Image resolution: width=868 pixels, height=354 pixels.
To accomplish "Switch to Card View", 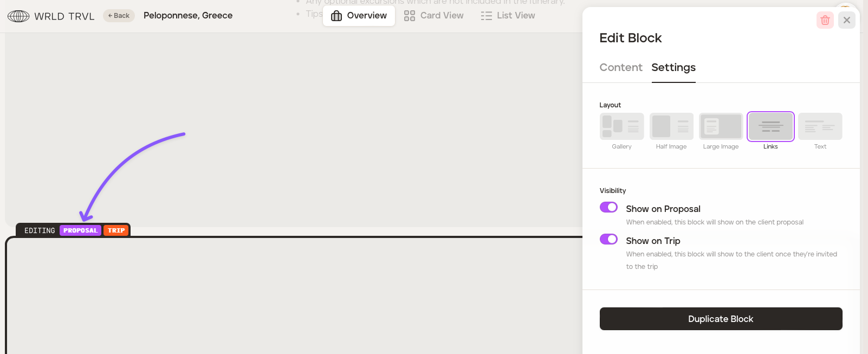I will click(434, 16).
